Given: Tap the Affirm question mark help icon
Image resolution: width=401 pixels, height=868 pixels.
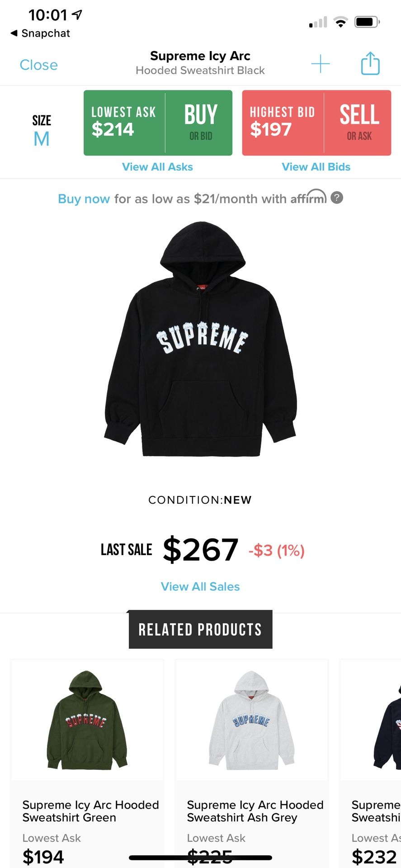Looking at the screenshot, I should [337, 198].
